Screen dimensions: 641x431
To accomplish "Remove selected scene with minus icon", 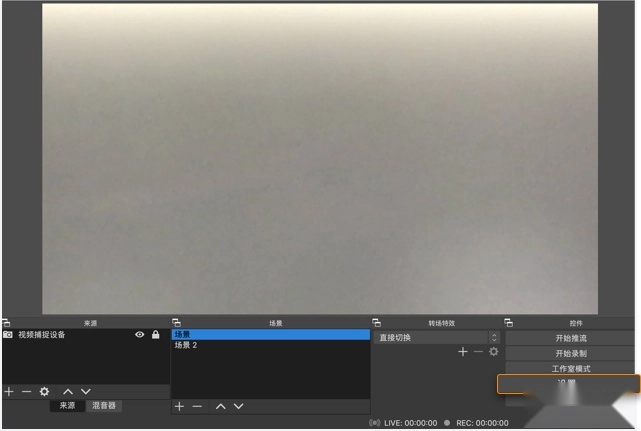I will [x=197, y=406].
